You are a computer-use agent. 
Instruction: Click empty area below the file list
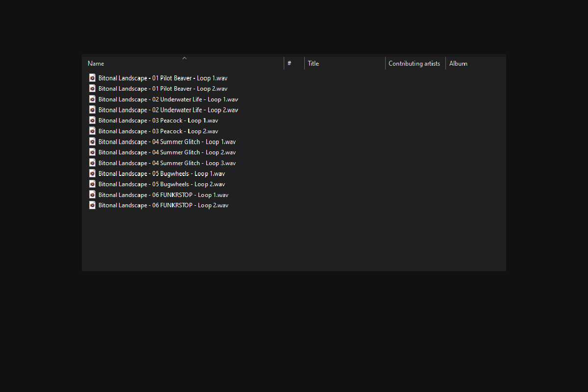294,240
